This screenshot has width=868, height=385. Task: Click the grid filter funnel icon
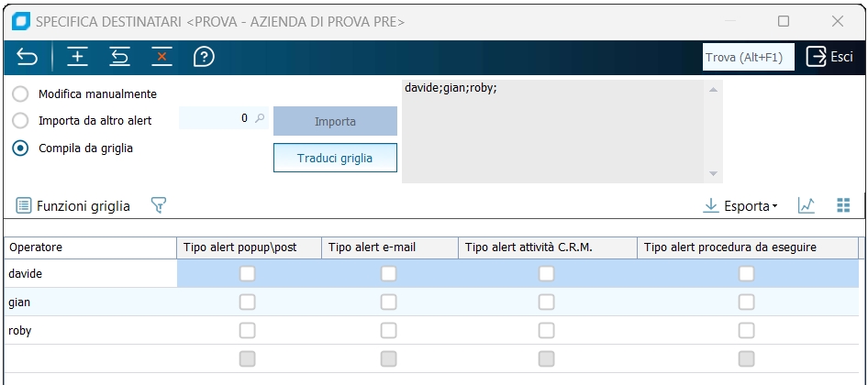coord(158,206)
